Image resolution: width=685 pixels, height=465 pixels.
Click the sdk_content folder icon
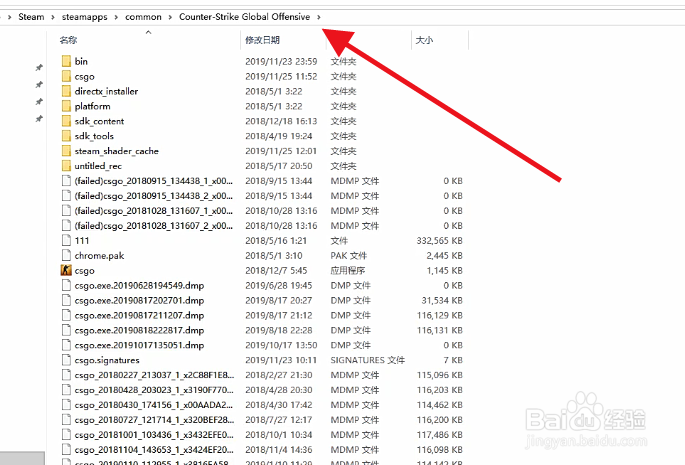click(x=66, y=121)
